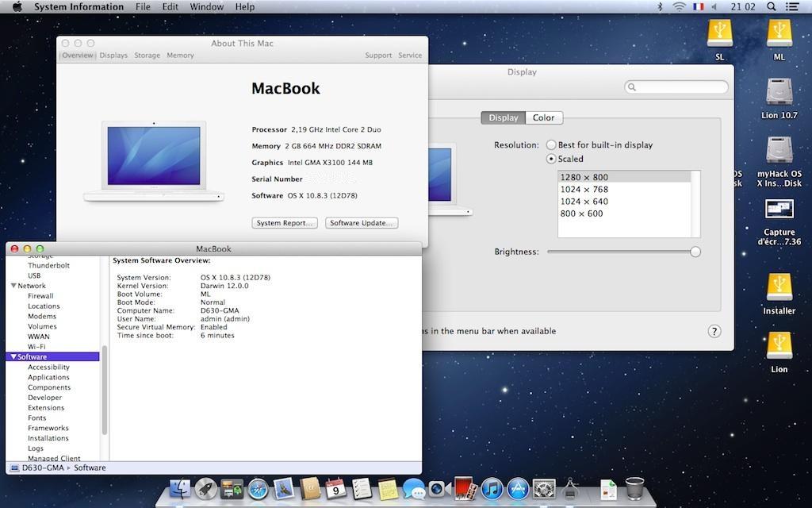The width and height of the screenshot is (812, 508).
Task: Open document stack in the Dock
Action: (608, 488)
